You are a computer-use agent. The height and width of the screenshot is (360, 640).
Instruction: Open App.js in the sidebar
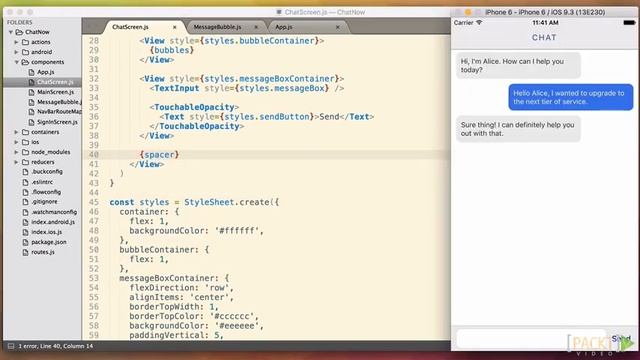click(x=46, y=72)
